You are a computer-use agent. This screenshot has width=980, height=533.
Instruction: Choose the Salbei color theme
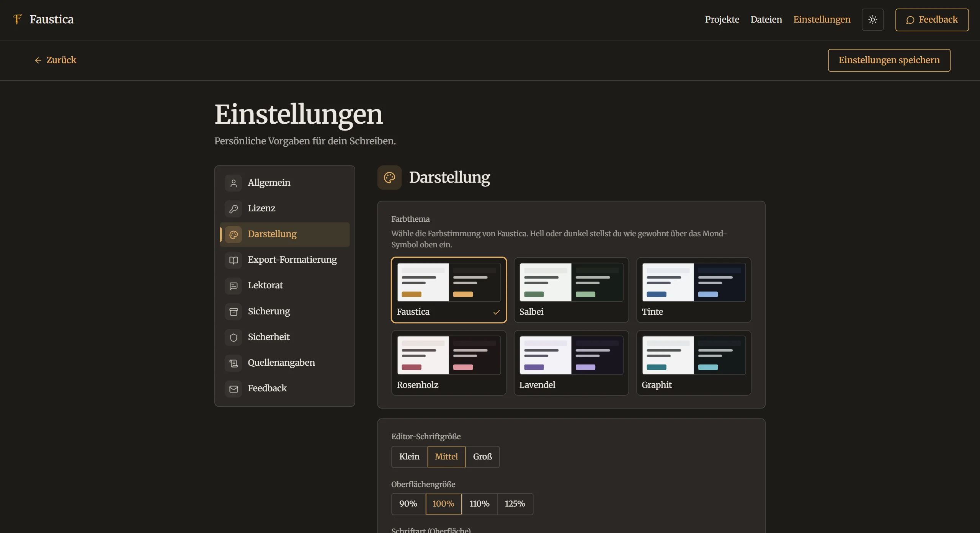click(571, 290)
